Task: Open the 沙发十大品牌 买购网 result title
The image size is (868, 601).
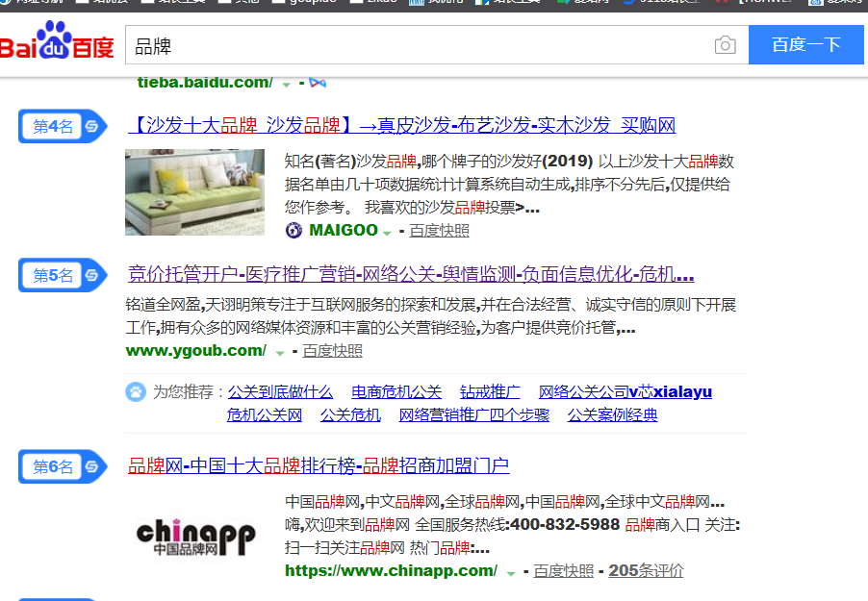Action: coord(402,125)
